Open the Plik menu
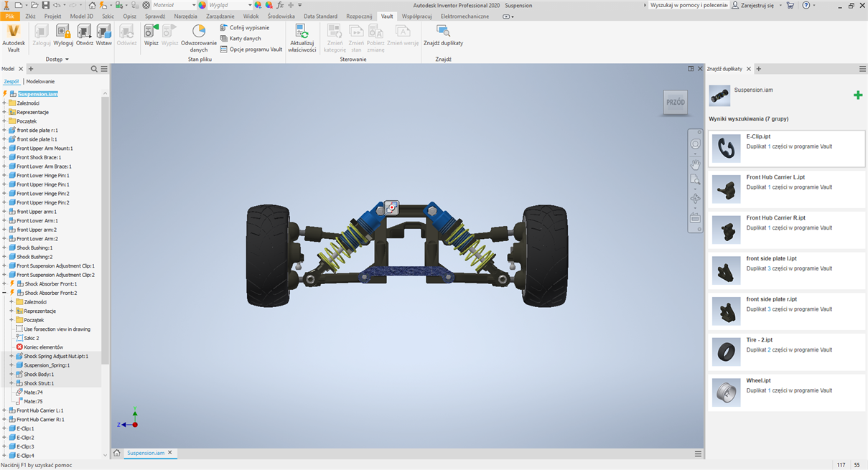 coord(10,16)
